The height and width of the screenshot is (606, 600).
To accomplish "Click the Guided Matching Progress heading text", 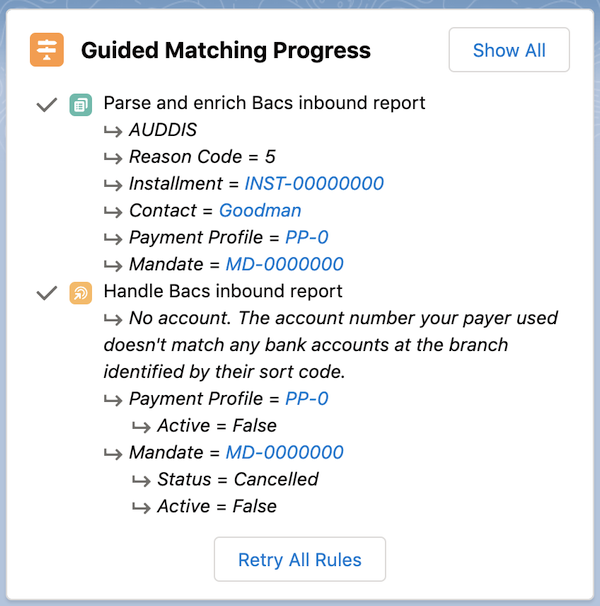I will 225,50.
